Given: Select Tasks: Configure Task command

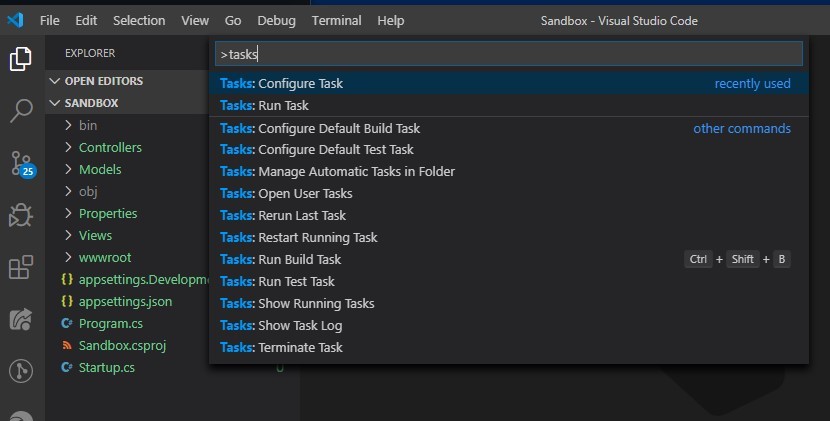Looking at the screenshot, I should (x=509, y=84).
